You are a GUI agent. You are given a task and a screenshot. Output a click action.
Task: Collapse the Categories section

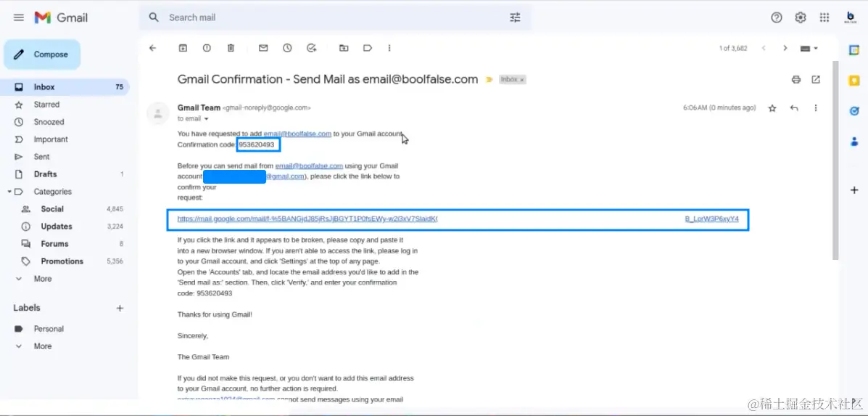tap(9, 192)
